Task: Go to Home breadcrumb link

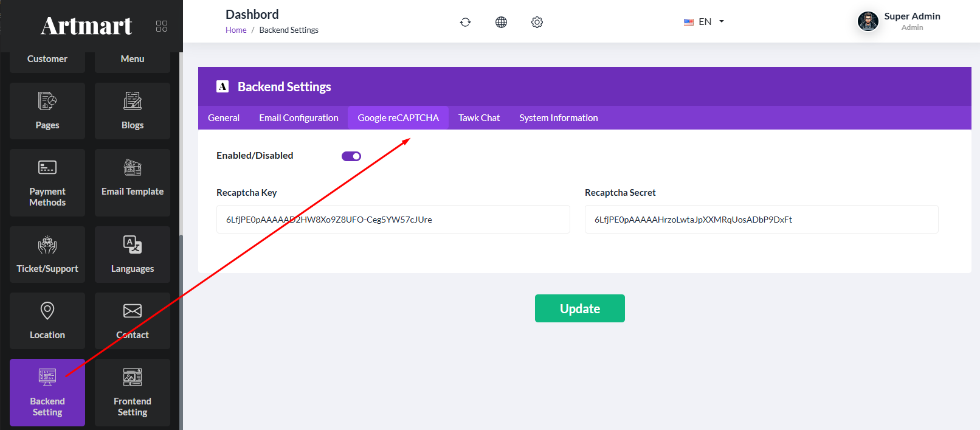Action: click(236, 30)
